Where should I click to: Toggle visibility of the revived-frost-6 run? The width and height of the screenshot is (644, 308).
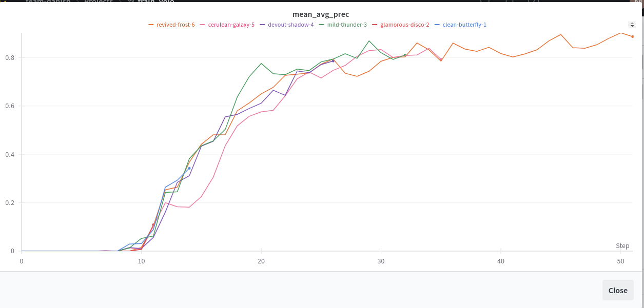click(x=176, y=24)
